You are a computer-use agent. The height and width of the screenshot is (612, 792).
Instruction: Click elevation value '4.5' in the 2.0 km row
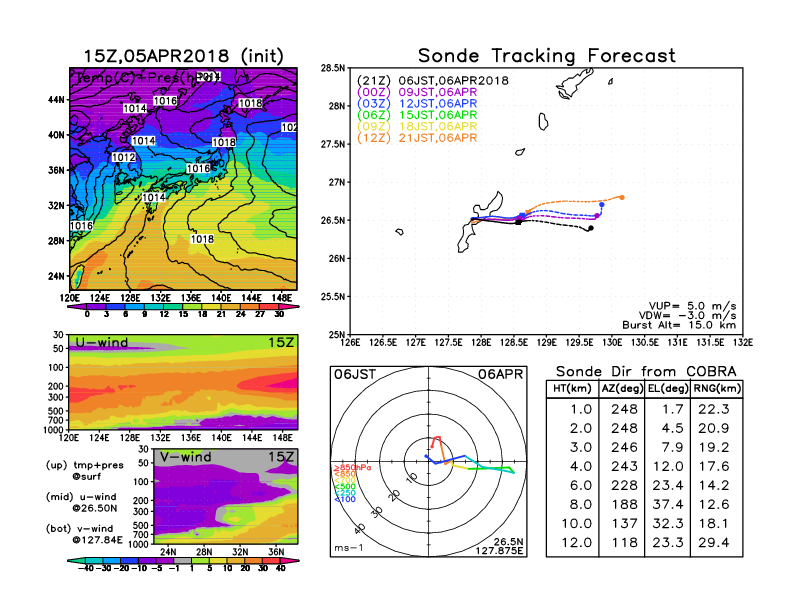[x=672, y=428]
